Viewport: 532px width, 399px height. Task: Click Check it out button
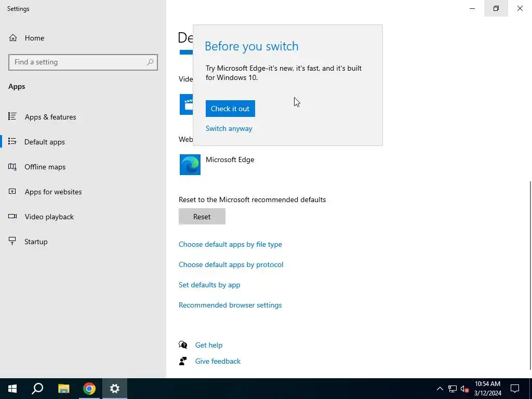point(230,109)
